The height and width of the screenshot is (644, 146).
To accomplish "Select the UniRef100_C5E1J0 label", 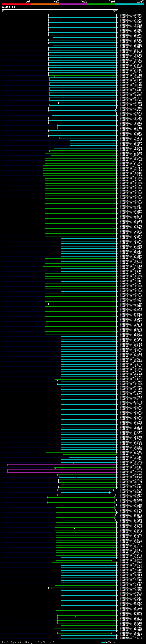I will (x=131, y=633).
